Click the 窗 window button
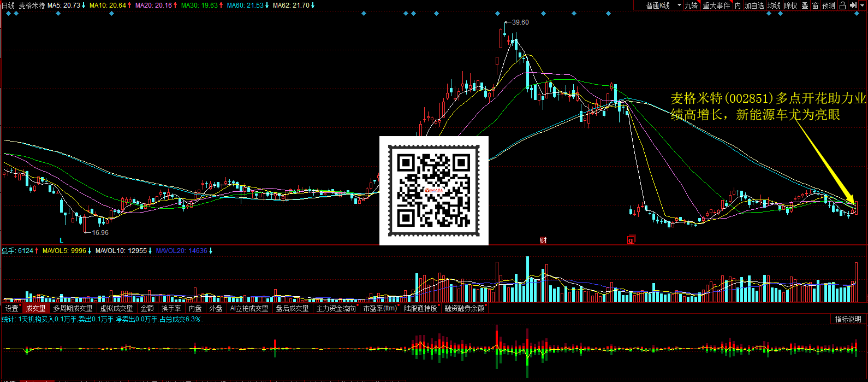Viewport: 868px width, 382px height. pyautogui.click(x=815, y=5)
